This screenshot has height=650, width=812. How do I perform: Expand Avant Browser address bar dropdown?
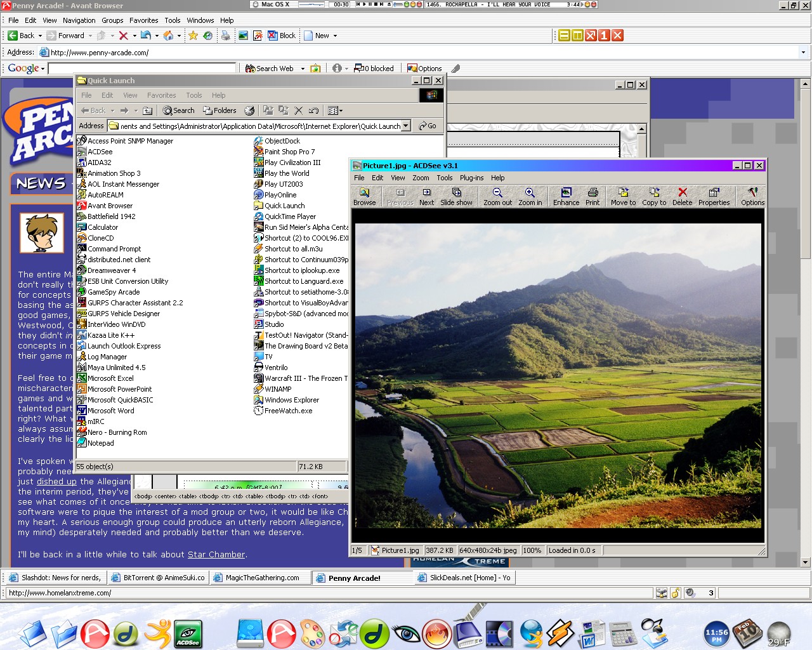tap(803, 52)
